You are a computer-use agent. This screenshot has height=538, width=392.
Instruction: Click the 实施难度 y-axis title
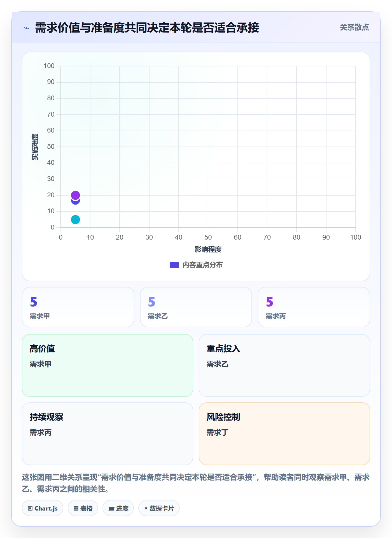point(35,147)
